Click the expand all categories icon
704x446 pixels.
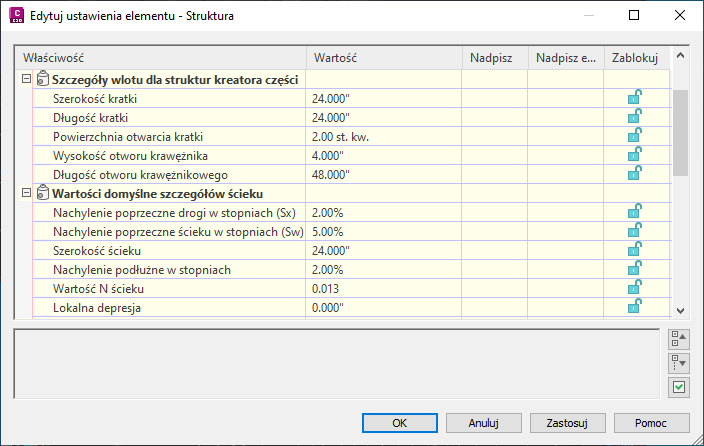point(678,362)
